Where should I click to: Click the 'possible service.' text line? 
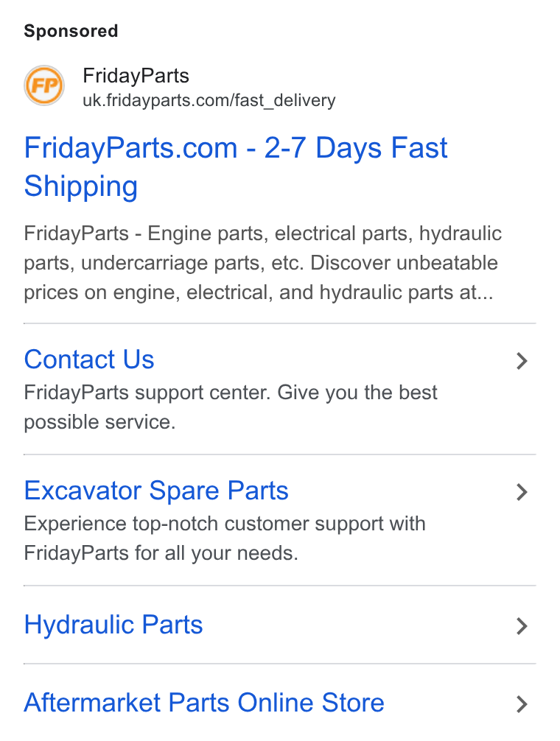coord(99,422)
